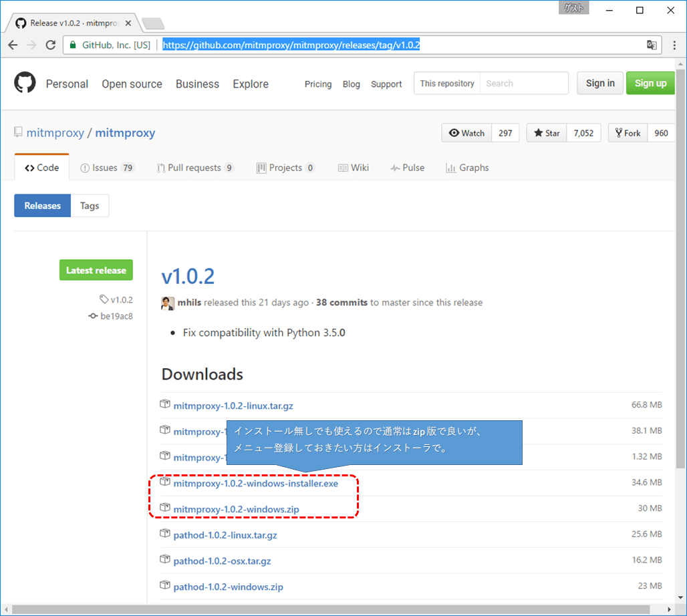Download pathod-1.0.2-osx.tar.gz
This screenshot has width=687, height=616.
click(x=222, y=561)
